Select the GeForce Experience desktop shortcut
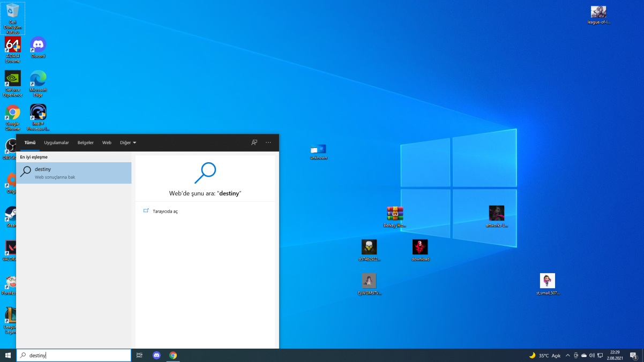644x362 pixels. pyautogui.click(x=13, y=84)
